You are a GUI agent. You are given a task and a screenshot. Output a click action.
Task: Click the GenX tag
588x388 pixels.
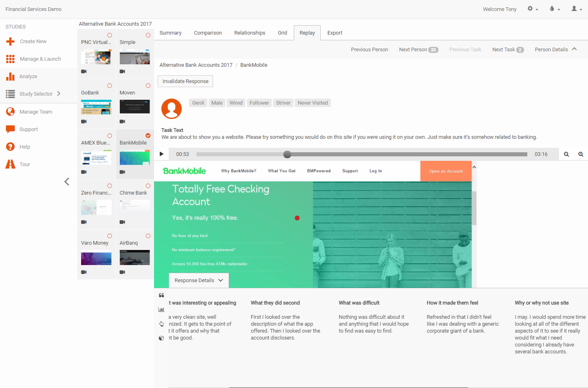pos(198,103)
